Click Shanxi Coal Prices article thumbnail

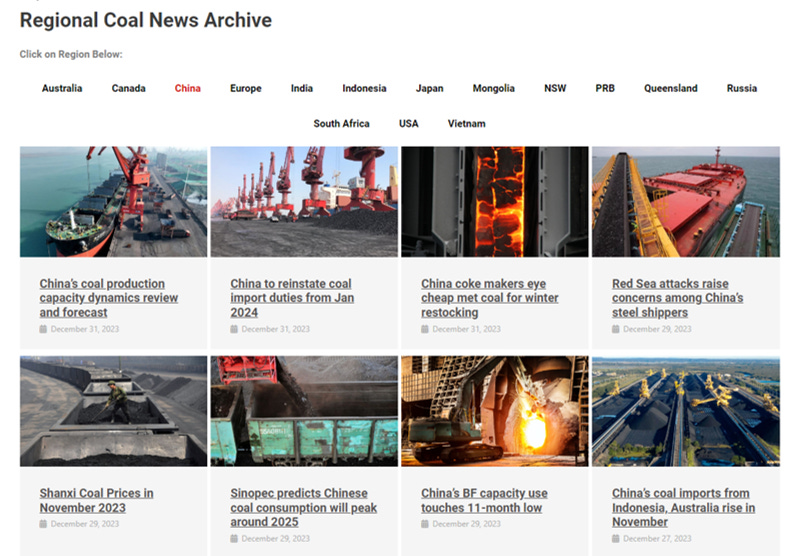point(114,411)
